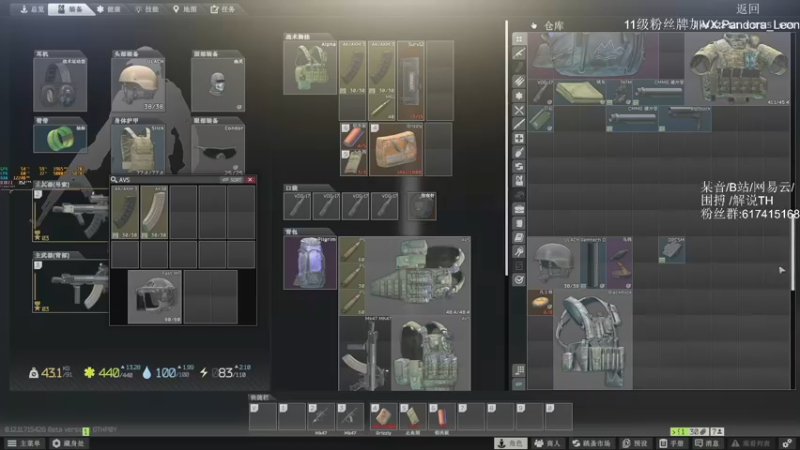Show all items stash filter
The width and height of the screenshot is (800, 450).
point(519,39)
